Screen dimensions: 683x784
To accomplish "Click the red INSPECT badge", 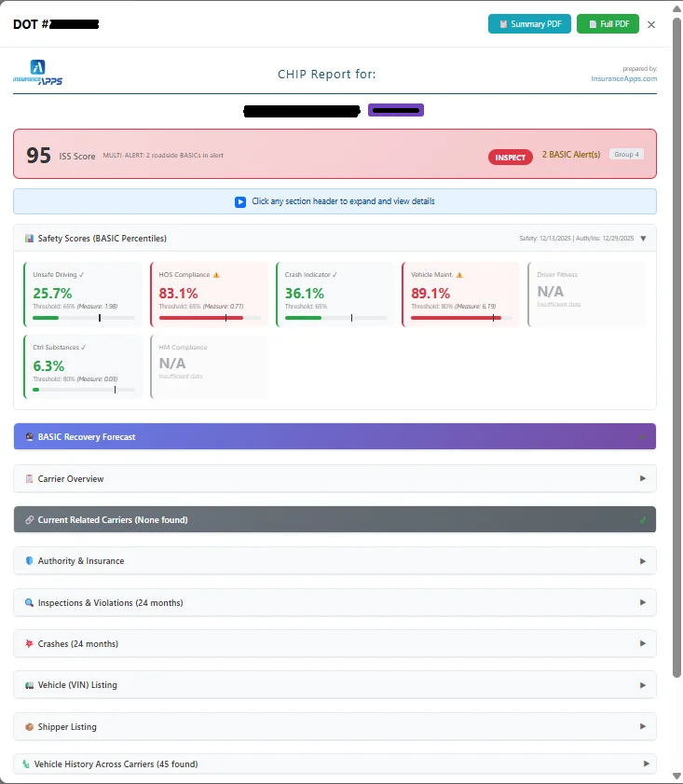I will point(510,157).
